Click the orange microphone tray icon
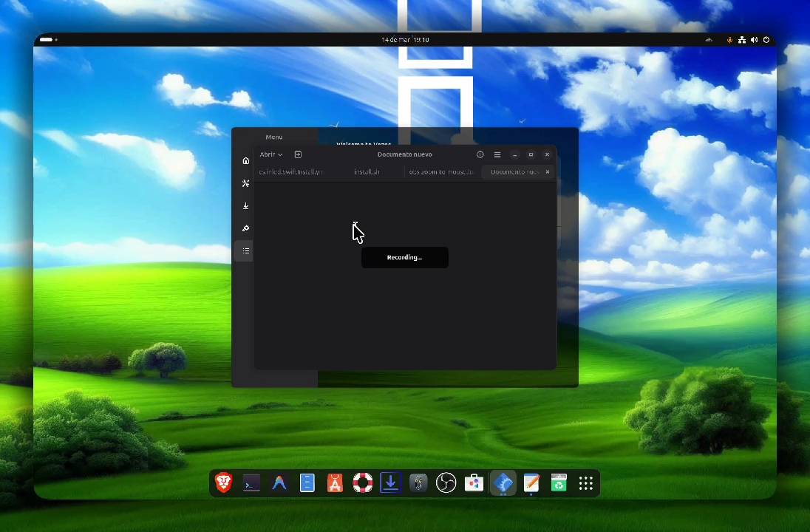 (x=729, y=40)
